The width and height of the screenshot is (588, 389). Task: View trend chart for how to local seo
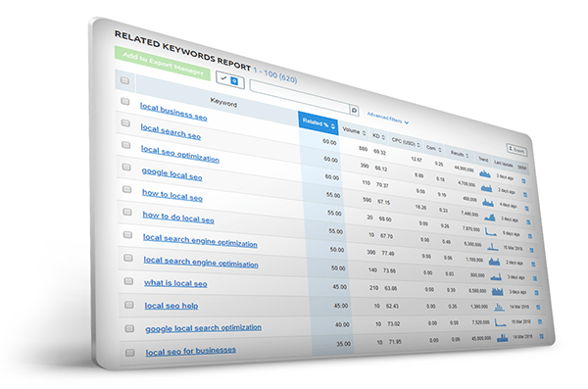[491, 232]
